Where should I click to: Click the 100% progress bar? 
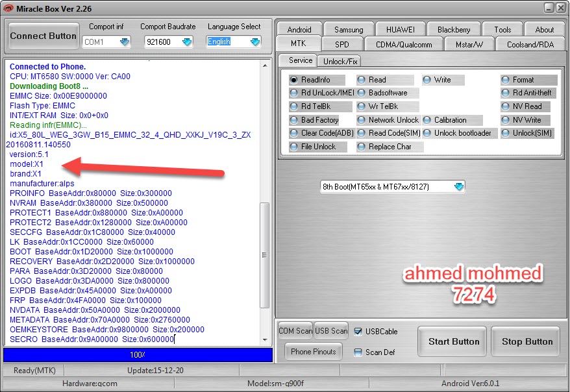(138, 355)
